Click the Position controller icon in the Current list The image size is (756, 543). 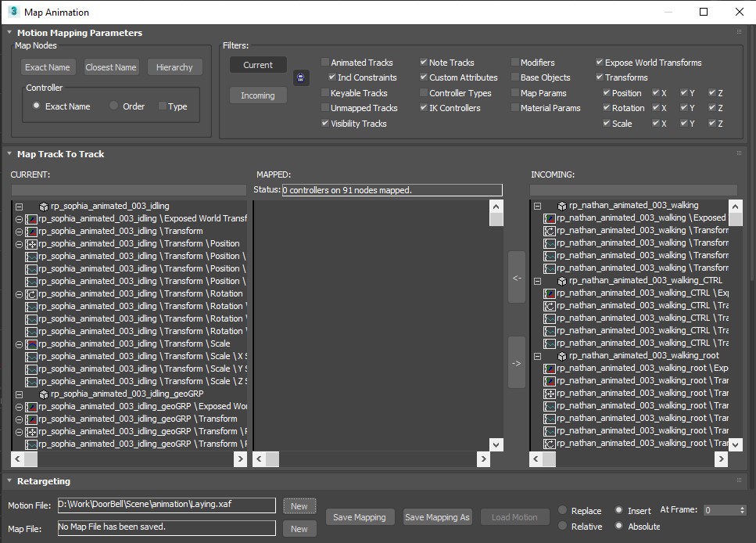(31, 244)
